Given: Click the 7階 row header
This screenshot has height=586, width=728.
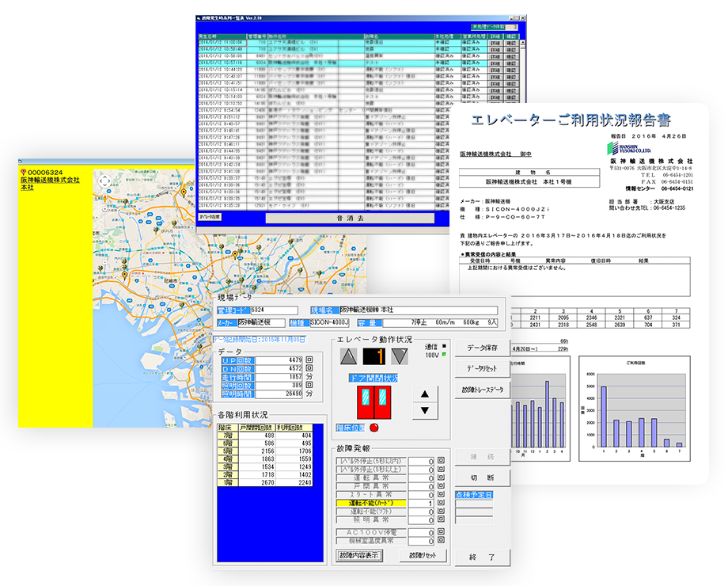Looking at the screenshot, I should pyautogui.click(x=228, y=436).
